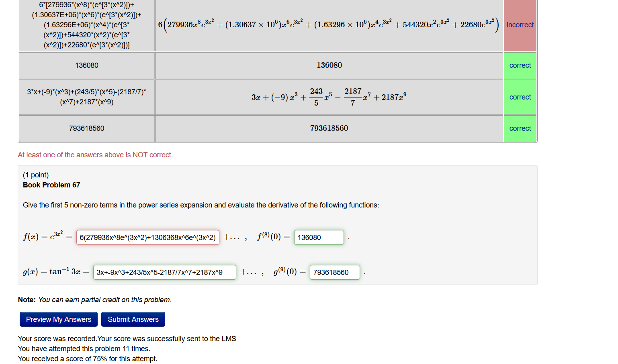Screen dimensions: 618x364
Task: Click the Book Problem 67 heading
Action: pos(51,185)
